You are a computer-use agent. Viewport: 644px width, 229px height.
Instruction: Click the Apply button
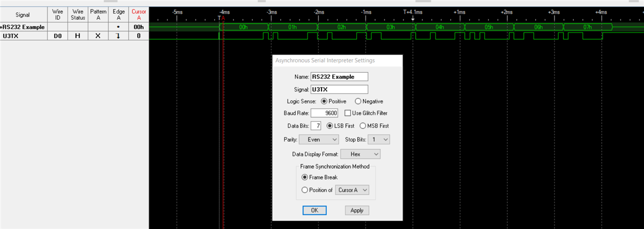tap(357, 210)
